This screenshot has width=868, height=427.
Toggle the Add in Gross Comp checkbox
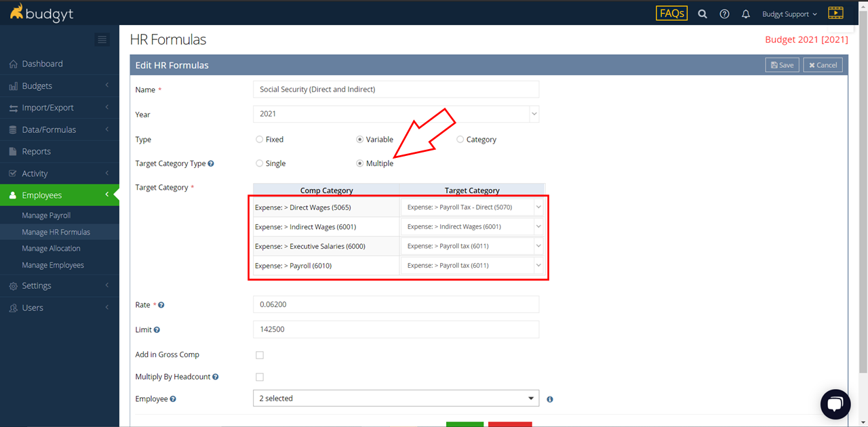[260, 355]
